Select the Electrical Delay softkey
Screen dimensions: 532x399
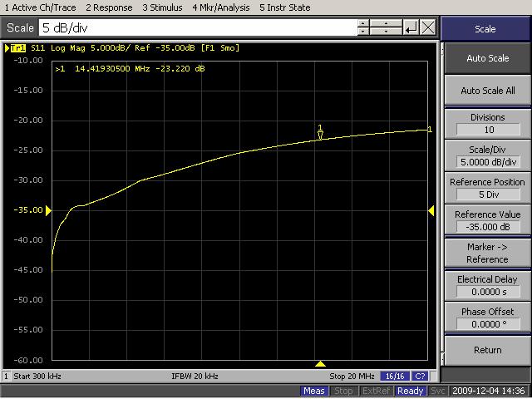pyautogui.click(x=487, y=286)
